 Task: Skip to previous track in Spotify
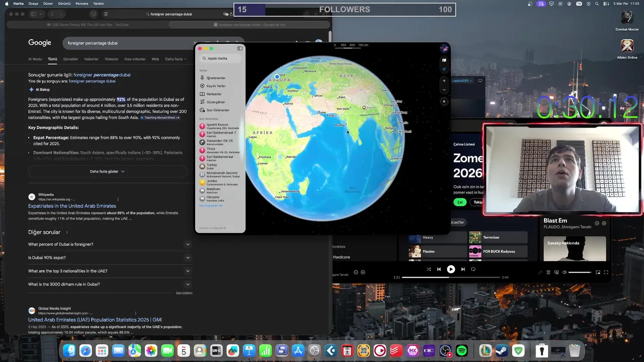tap(439, 269)
